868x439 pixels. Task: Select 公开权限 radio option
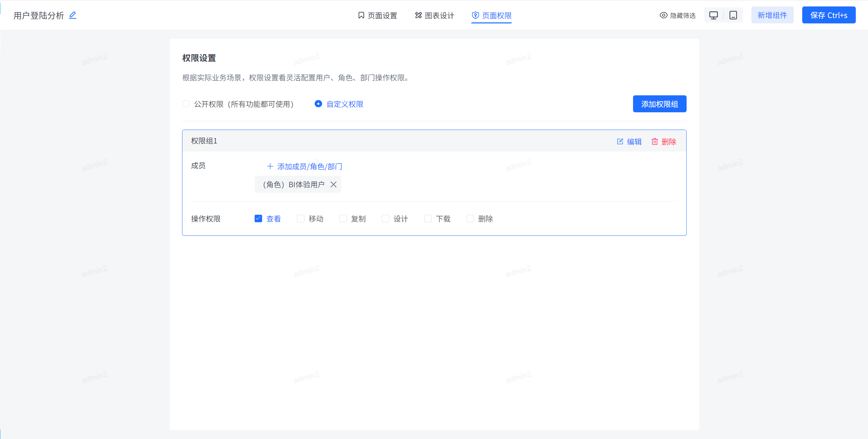click(x=186, y=104)
